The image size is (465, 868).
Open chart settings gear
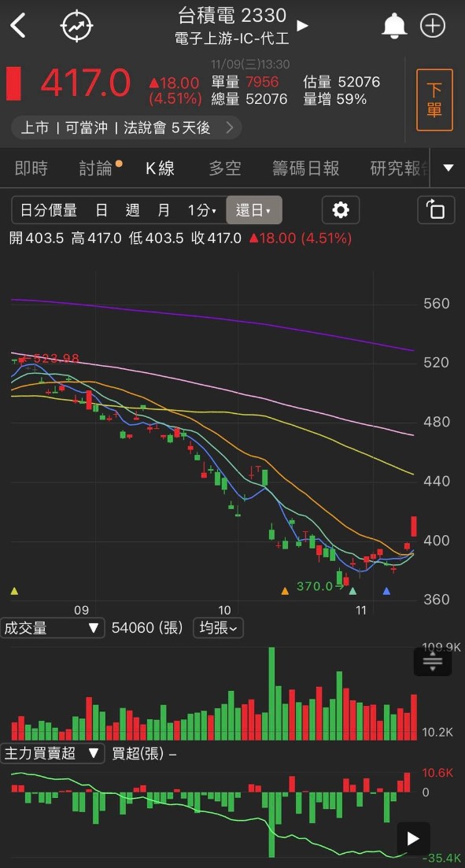tap(341, 210)
